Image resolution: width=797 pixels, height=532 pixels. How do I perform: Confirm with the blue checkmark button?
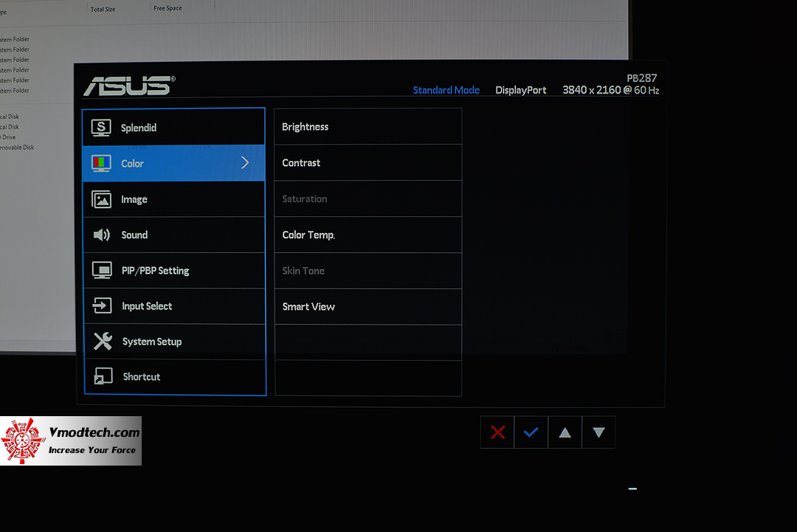click(x=531, y=432)
